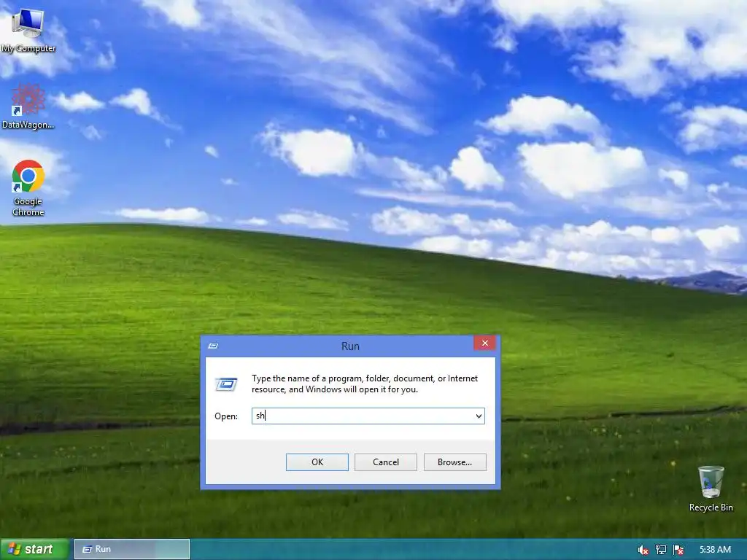Screen dimensions: 747x560
Task: Click the "Type the name of a program" description
Action: tap(365, 384)
